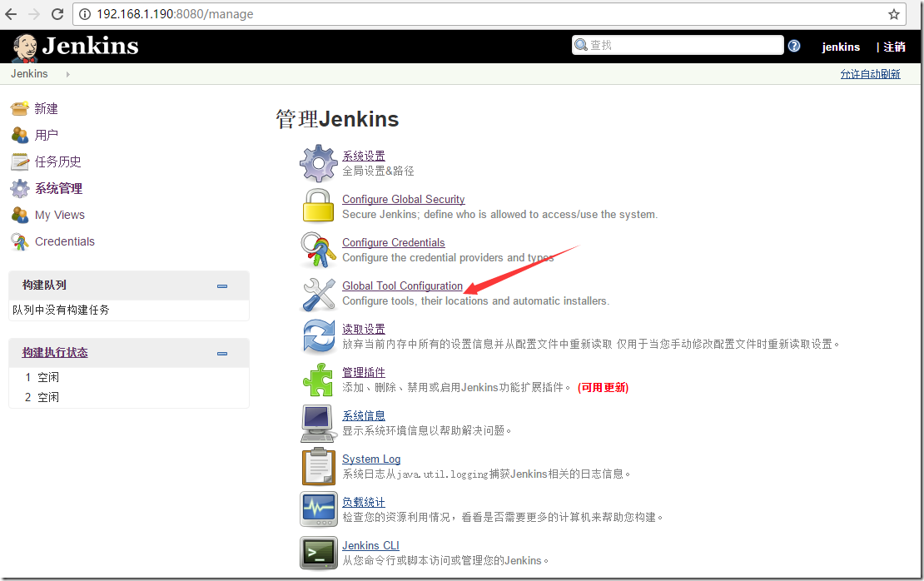Open the 系统信息 link
The height and width of the screenshot is (581, 924).
[364, 415]
